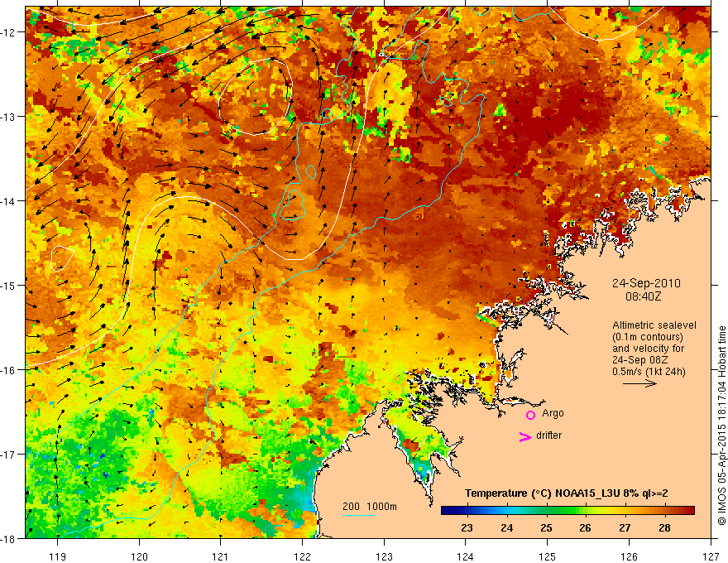Screen dimensions: 728x563
Task: Click the 'Altimetric sealevel' text line
Action: (654, 325)
